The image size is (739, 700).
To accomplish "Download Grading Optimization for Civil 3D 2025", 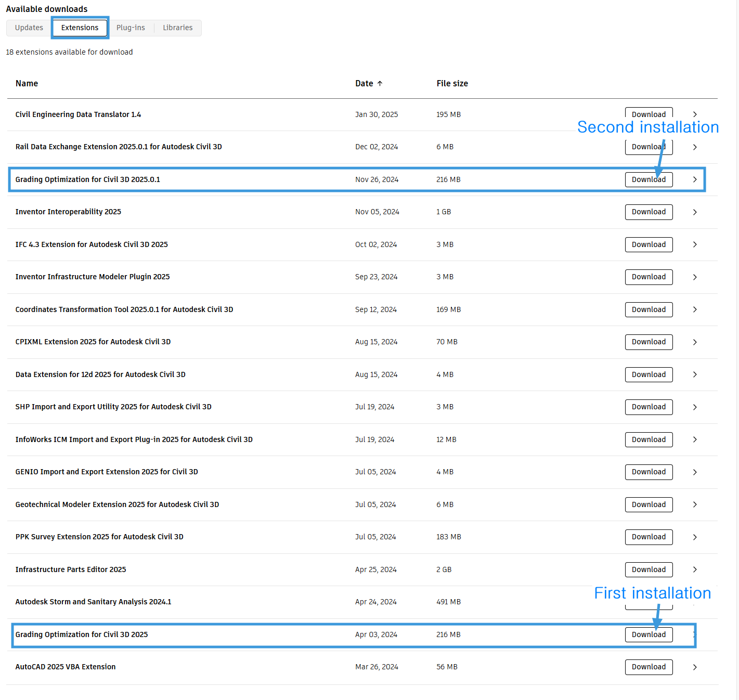I will tap(649, 634).
